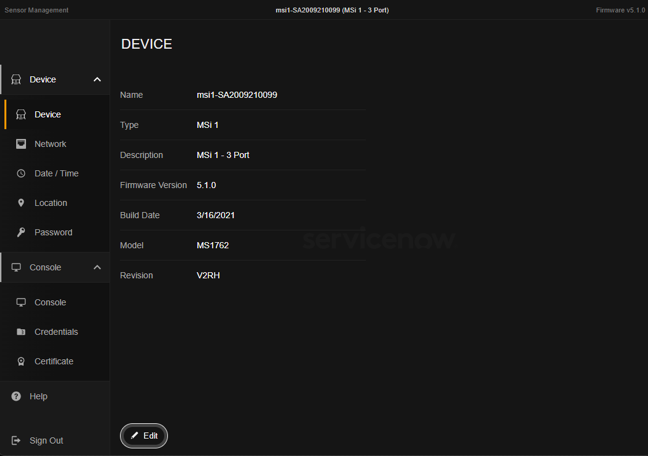Click the Sign Out exit icon
The width and height of the screenshot is (648, 456).
pyautogui.click(x=16, y=440)
